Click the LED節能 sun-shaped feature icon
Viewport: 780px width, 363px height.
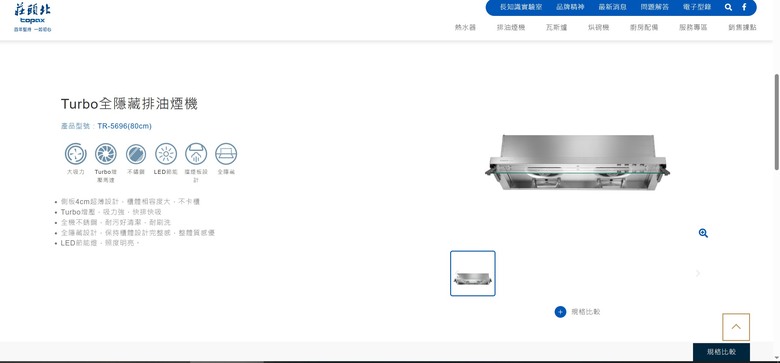coord(166,154)
